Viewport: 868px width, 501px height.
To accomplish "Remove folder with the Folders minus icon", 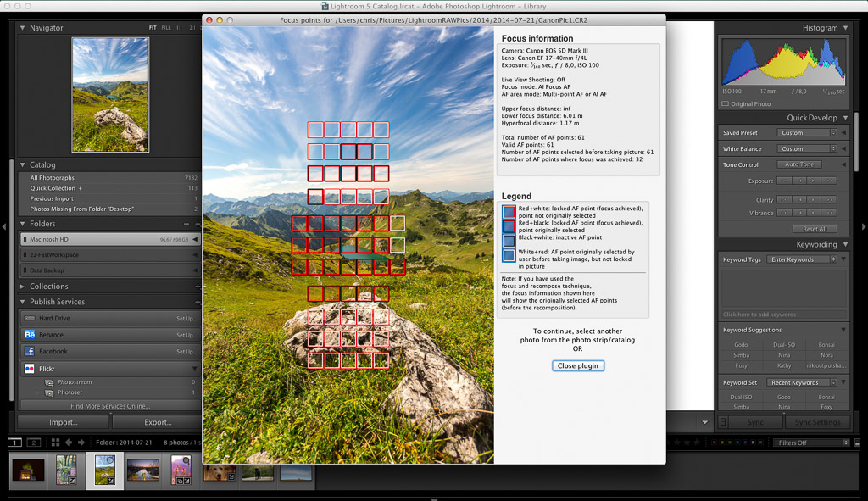I will (x=186, y=224).
